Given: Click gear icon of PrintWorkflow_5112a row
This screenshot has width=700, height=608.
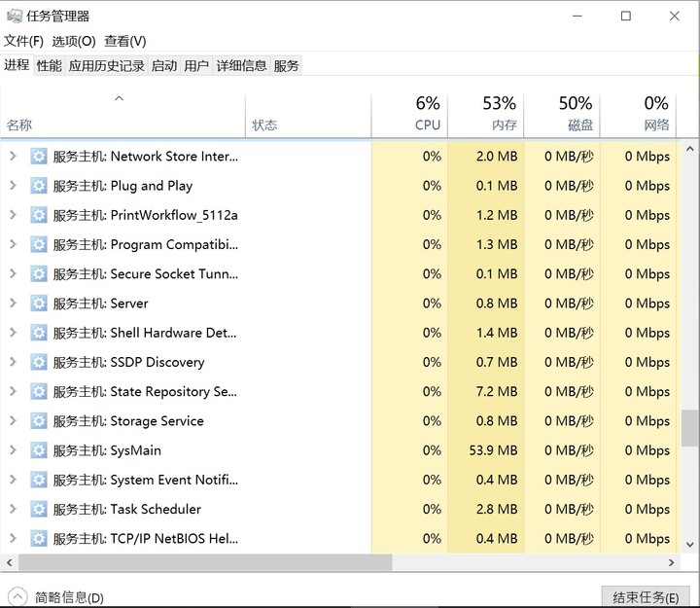Looking at the screenshot, I should (39, 215).
